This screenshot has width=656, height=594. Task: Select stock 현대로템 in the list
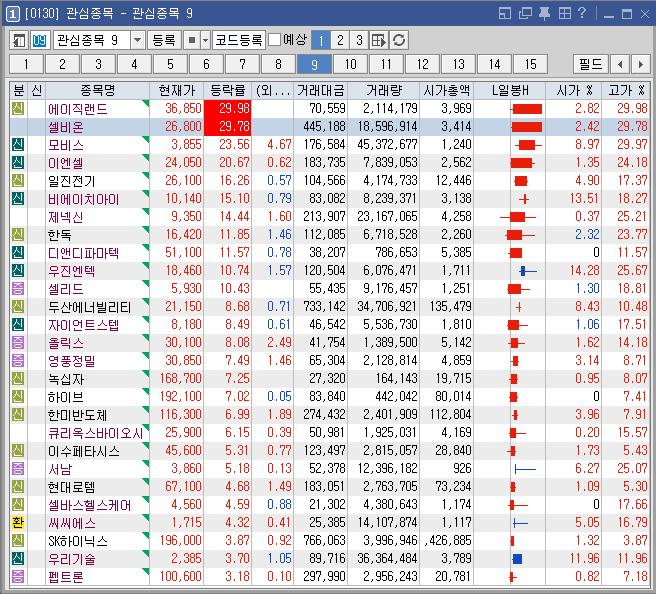pos(72,487)
